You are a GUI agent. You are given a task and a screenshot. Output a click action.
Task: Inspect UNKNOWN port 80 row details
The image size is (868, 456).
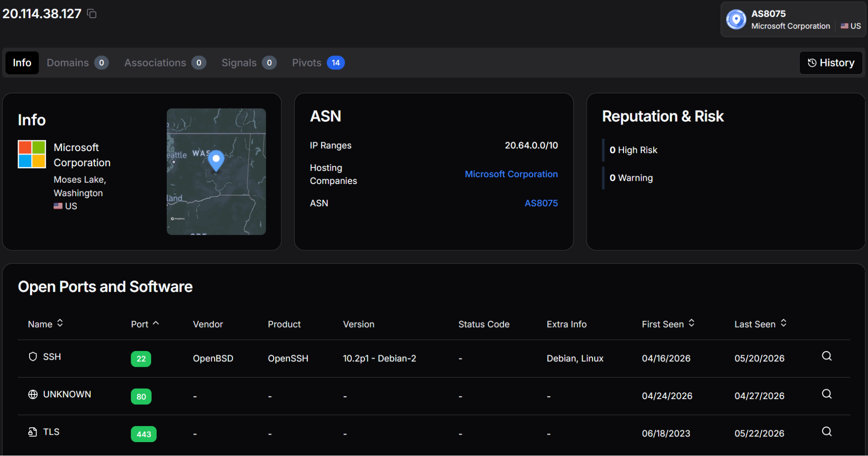(x=827, y=394)
